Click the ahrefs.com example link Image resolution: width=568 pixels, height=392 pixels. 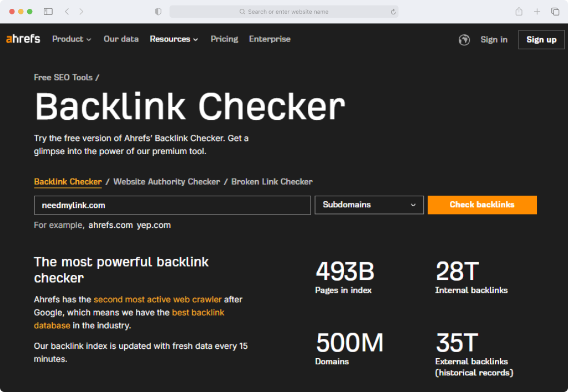click(110, 225)
